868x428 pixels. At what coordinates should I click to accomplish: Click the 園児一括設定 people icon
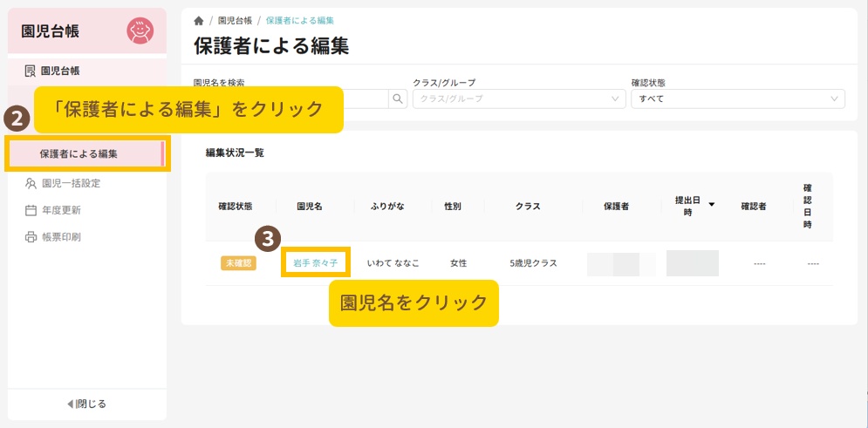[x=31, y=184]
